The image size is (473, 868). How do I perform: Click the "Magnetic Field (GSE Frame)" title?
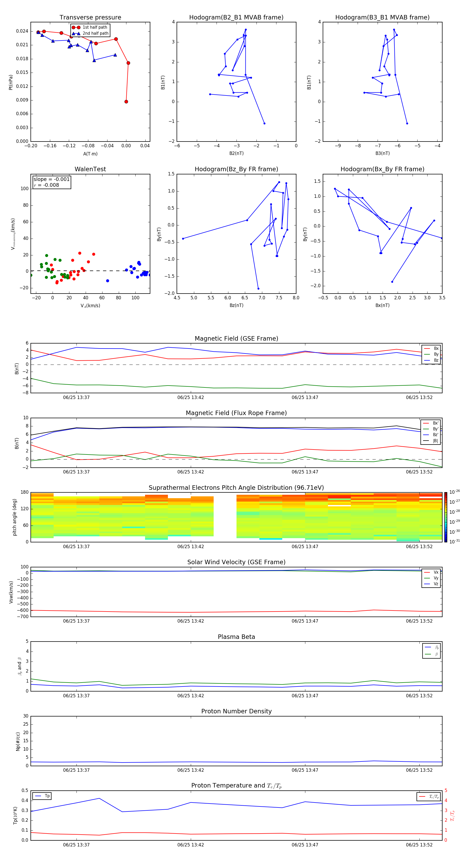[x=236, y=339]
